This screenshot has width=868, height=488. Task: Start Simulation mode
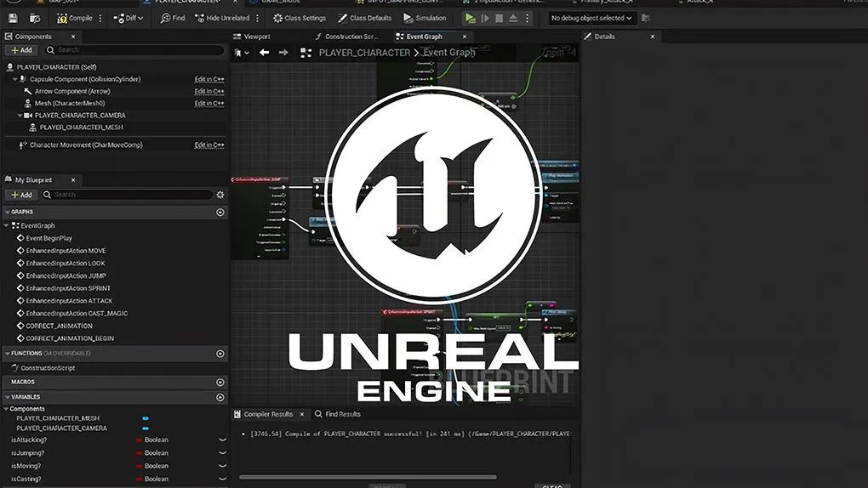pyautogui.click(x=425, y=18)
